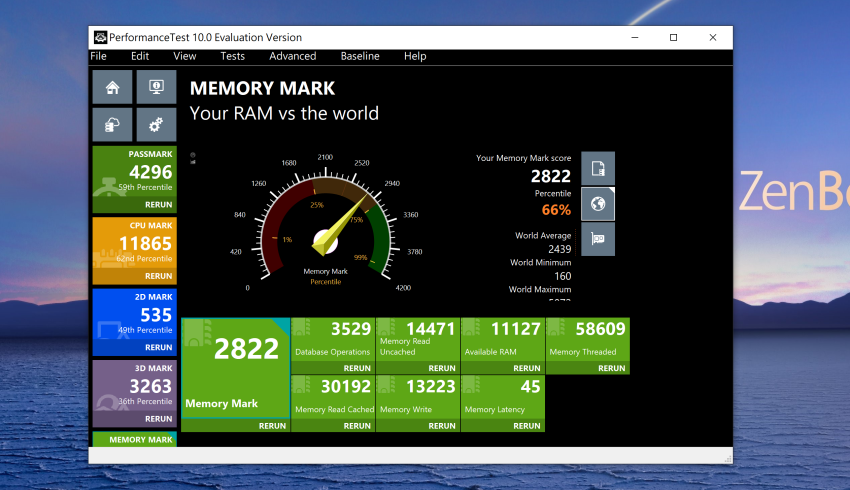Open the settings gear icon

(x=156, y=125)
